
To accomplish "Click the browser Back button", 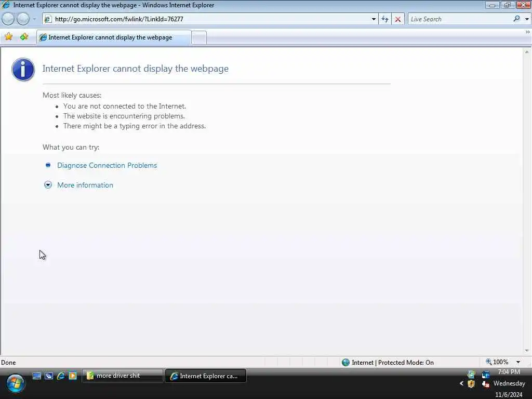I will [x=8, y=19].
